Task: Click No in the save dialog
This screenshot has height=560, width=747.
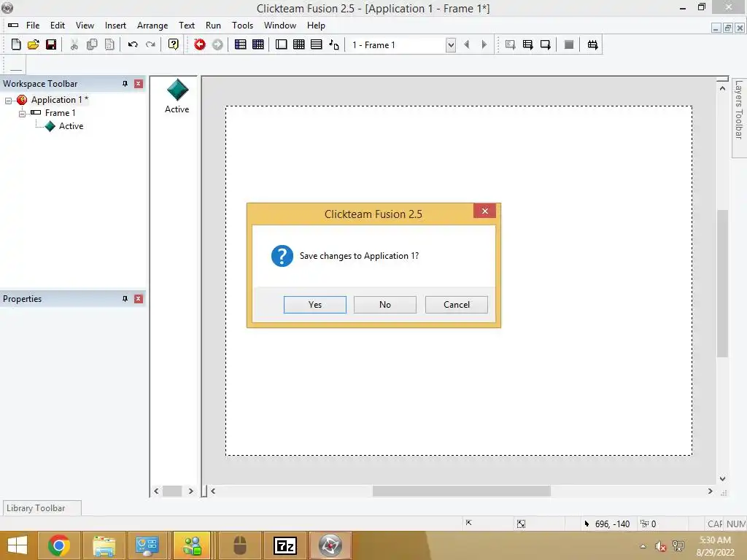Action: [385, 305]
